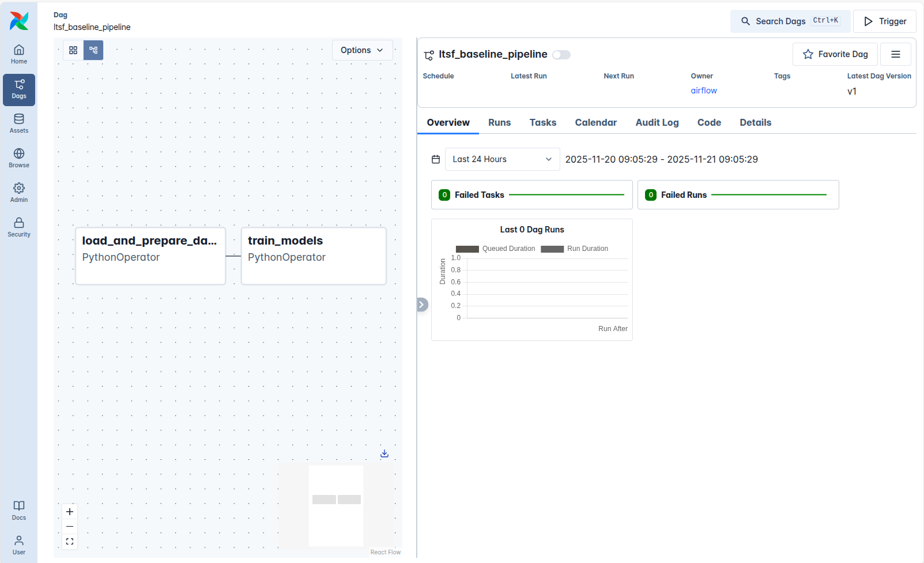924x563 pixels.
Task: Open Search Dags box
Action: [x=790, y=21]
